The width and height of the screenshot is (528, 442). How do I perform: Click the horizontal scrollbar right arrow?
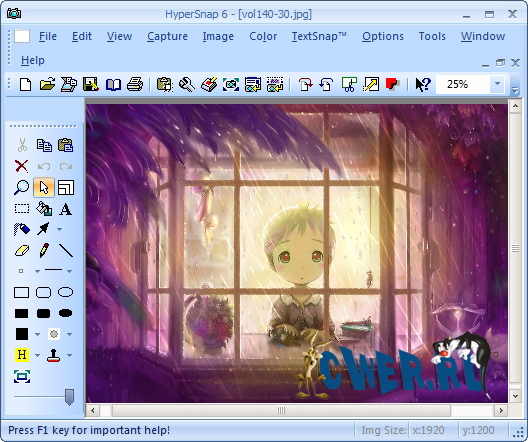coord(501,410)
